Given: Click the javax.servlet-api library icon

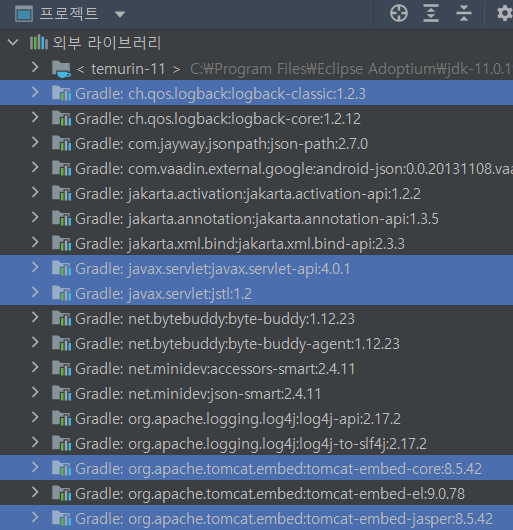Looking at the screenshot, I should pyautogui.click(x=62, y=268).
